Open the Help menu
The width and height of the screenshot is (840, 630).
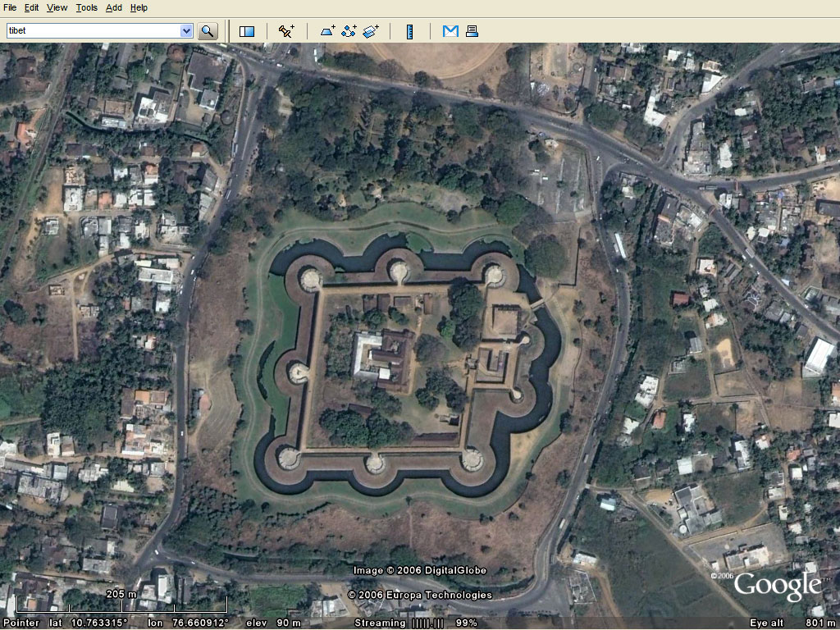point(139,7)
